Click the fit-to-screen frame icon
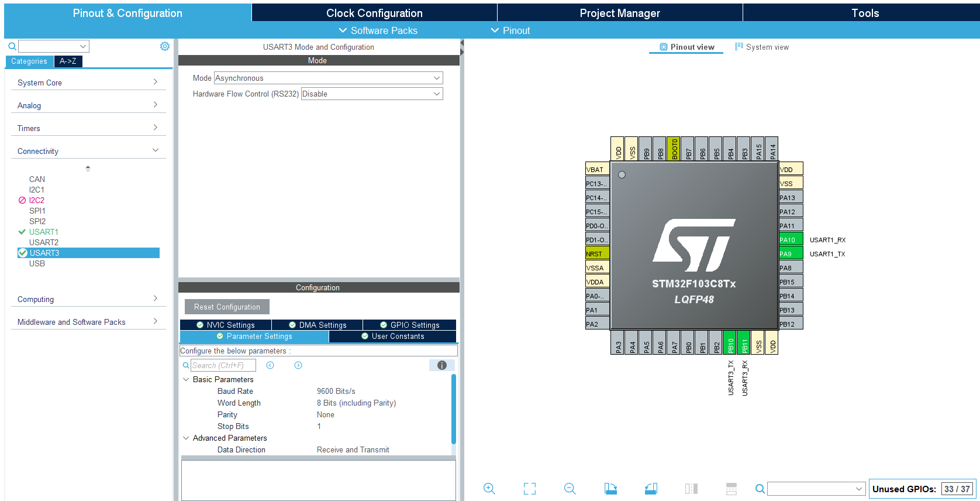Viewport: 980px width, 501px height. (530, 489)
